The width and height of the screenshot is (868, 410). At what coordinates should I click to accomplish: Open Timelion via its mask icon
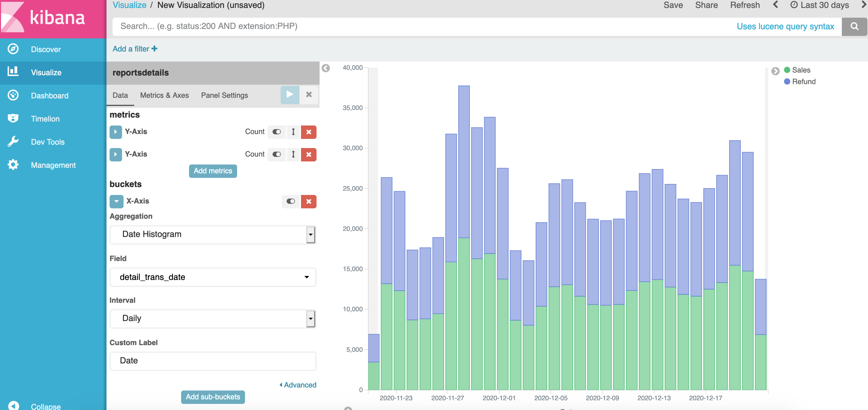13,118
